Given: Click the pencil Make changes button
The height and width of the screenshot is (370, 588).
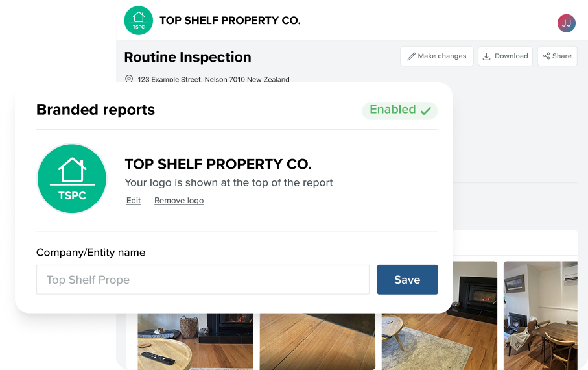Looking at the screenshot, I should [x=436, y=56].
